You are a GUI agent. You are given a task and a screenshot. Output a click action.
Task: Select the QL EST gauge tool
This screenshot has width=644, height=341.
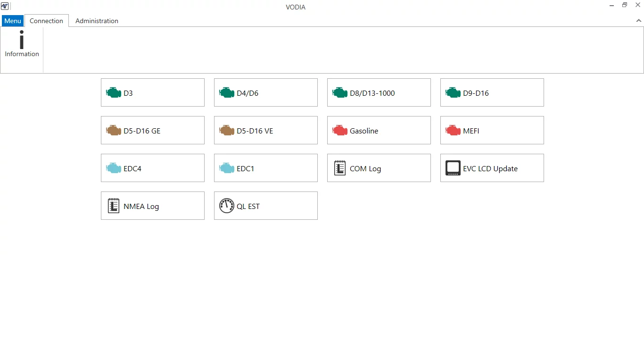265,206
